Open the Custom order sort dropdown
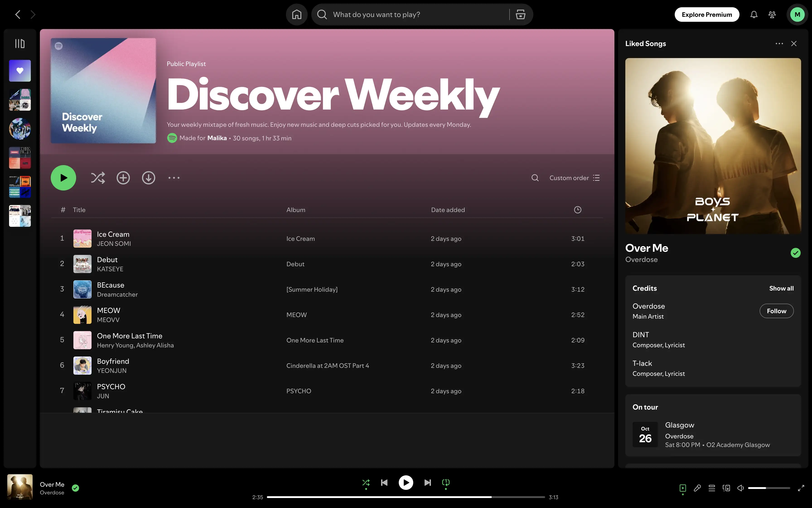Viewport: 812px width, 508px height. pyautogui.click(x=574, y=178)
